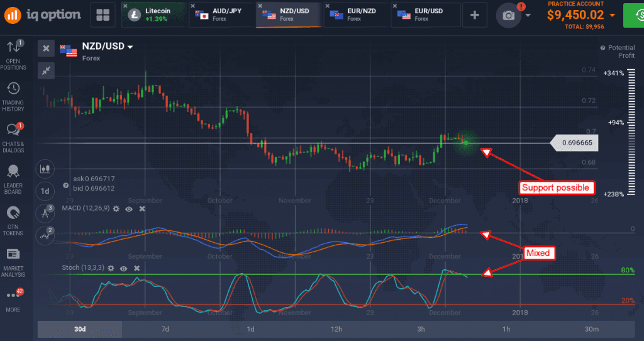The height and width of the screenshot is (341, 644).
Task: Click the ask 0.696717 value
Action: click(94, 179)
